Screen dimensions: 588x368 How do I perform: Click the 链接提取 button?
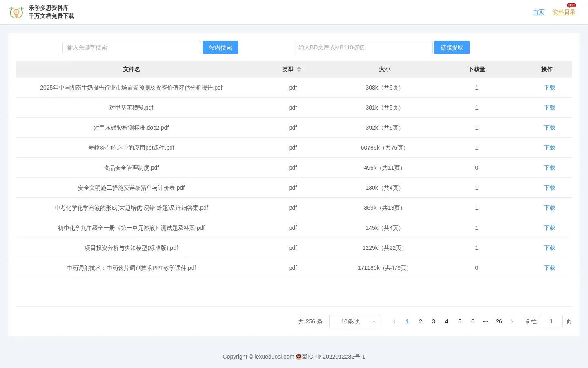(452, 47)
